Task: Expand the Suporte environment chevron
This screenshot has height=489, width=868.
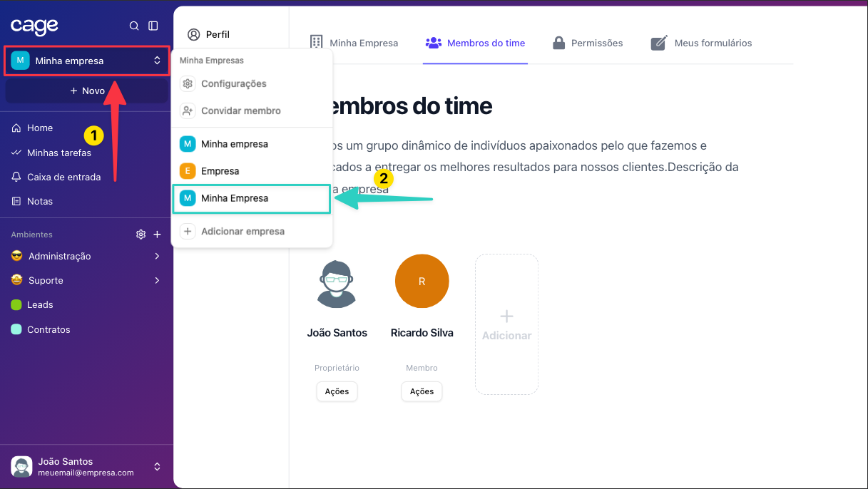Action: coord(157,280)
